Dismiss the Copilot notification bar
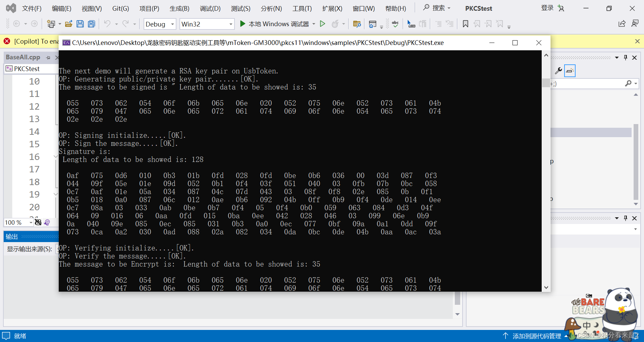The width and height of the screenshot is (644, 342). click(637, 41)
